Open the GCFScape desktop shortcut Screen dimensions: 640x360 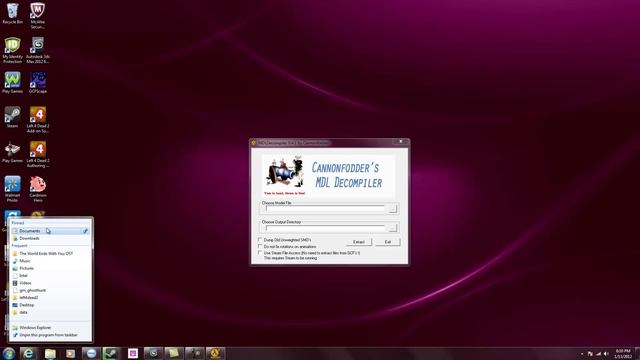click(38, 83)
